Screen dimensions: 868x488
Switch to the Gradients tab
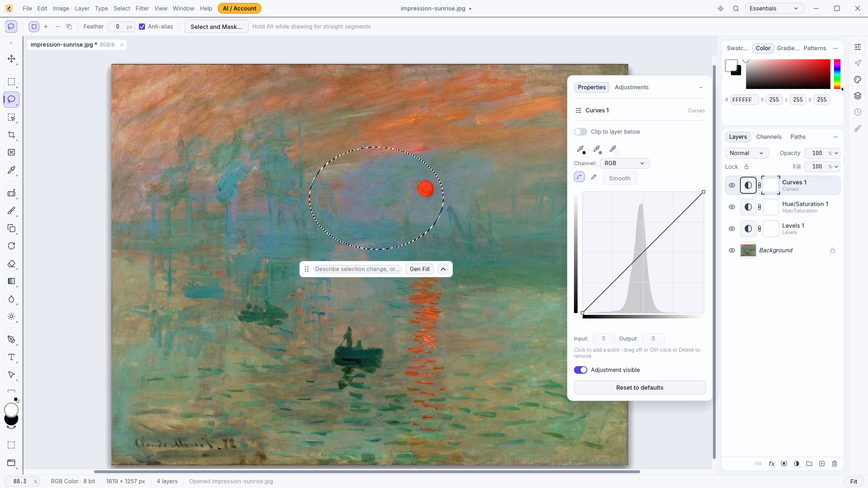point(788,48)
